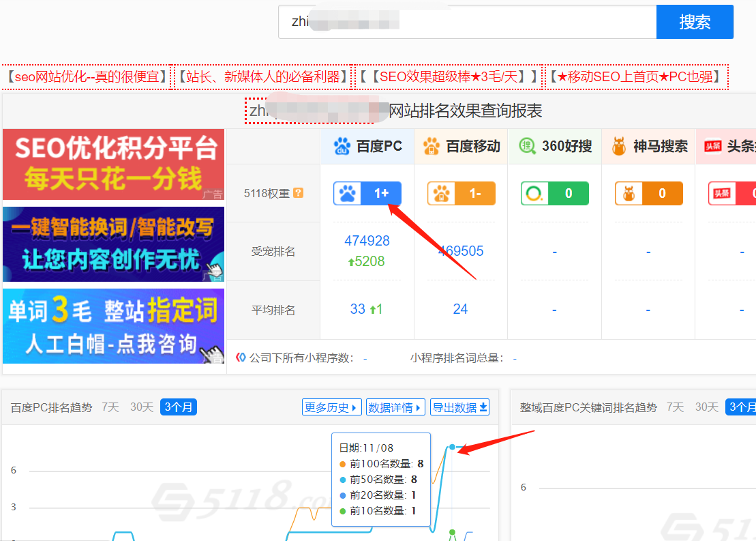This screenshot has width=756, height=541.
Task: Click the green 360 search icon in header
Action: [527, 146]
